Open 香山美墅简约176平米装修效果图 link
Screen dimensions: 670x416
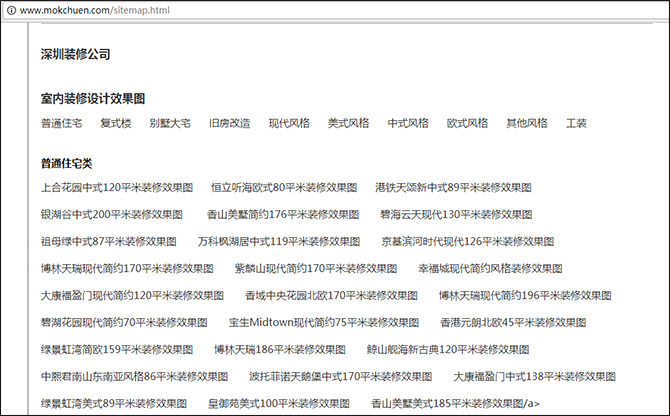pyautogui.click(x=283, y=214)
